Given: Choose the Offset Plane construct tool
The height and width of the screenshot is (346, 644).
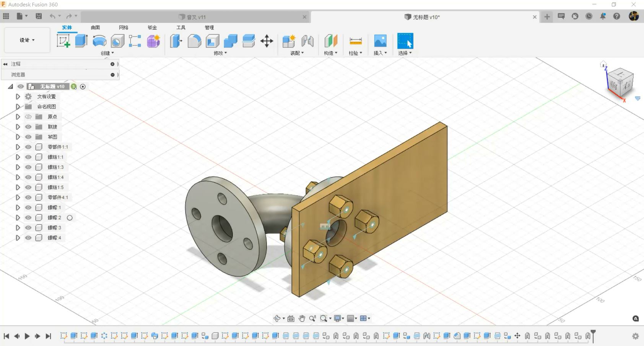Looking at the screenshot, I should coord(331,41).
